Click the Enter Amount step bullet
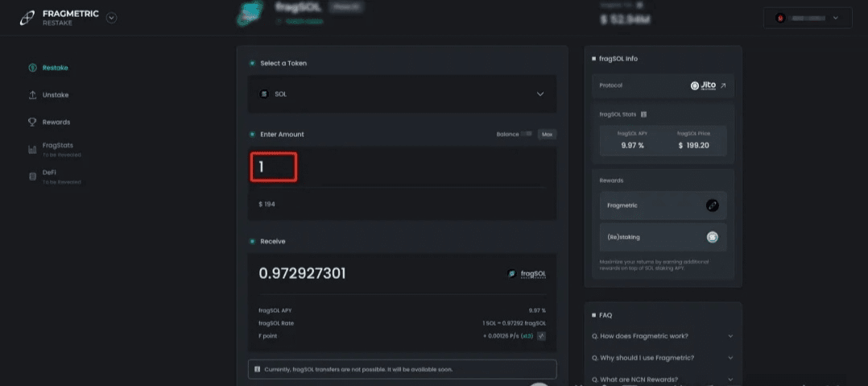Image resolution: width=868 pixels, height=386 pixels. [x=253, y=134]
